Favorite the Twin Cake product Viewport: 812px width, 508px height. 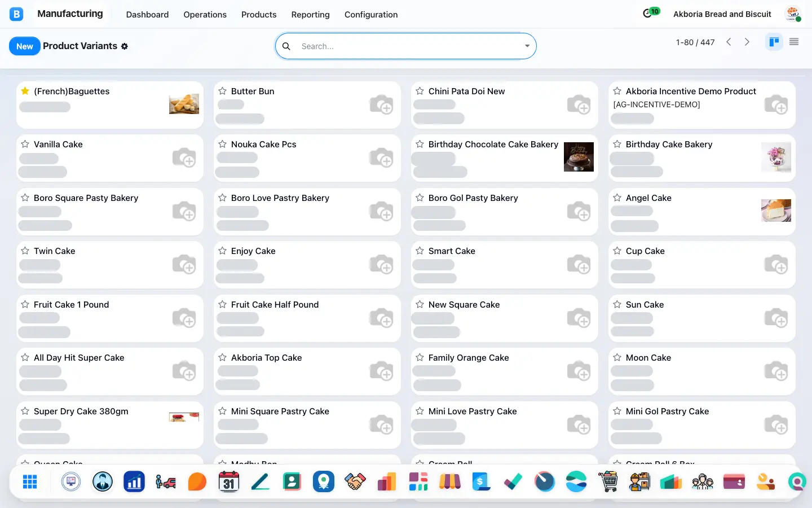coord(25,251)
